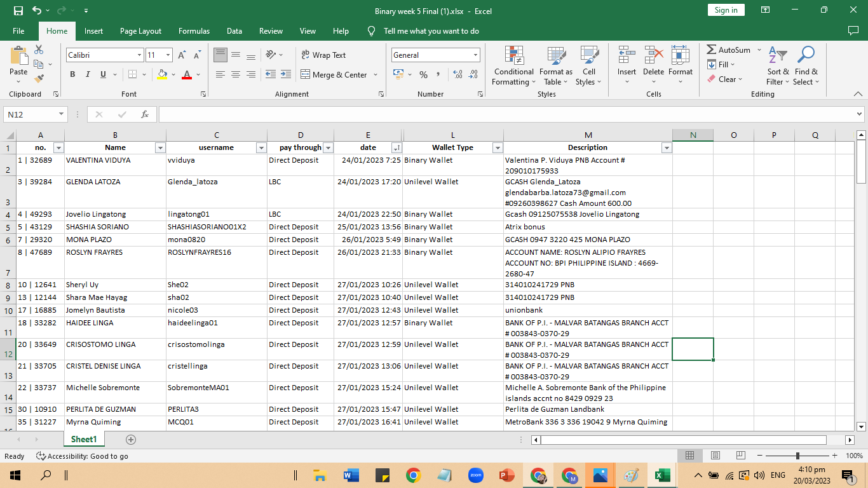Switch to the Page Layout ribbon tab

click(140, 30)
